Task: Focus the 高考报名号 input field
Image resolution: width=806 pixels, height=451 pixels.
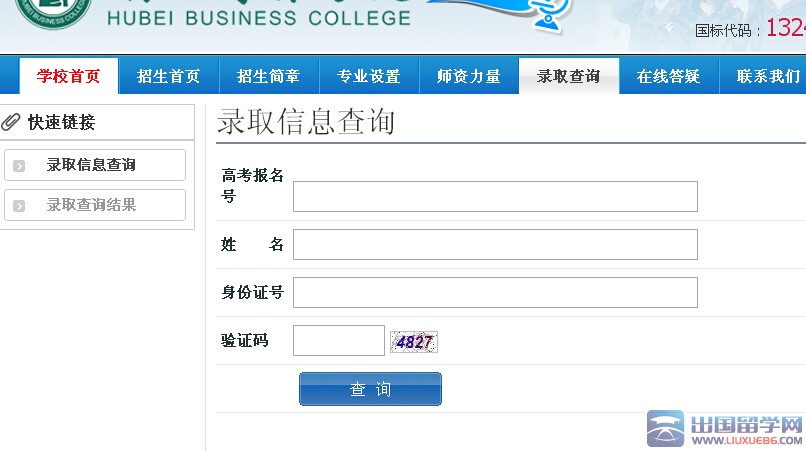Action: (x=495, y=197)
